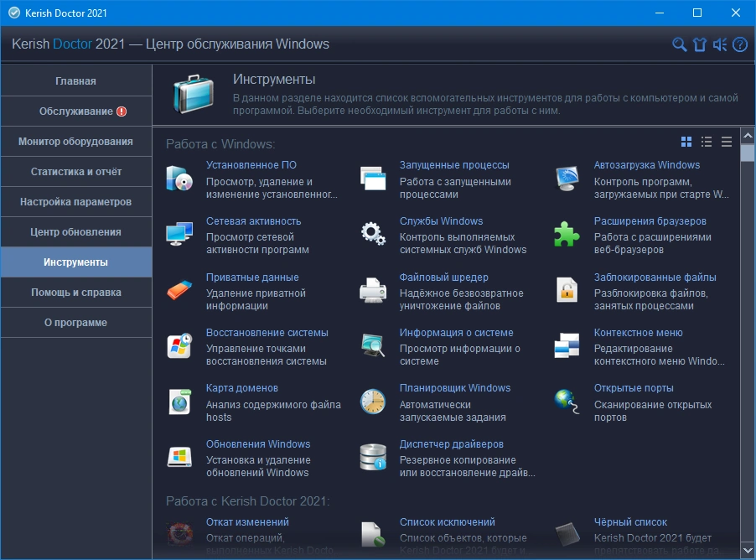Select Настройка параметров in sidebar
This screenshot has width=756, height=560.
[76, 202]
